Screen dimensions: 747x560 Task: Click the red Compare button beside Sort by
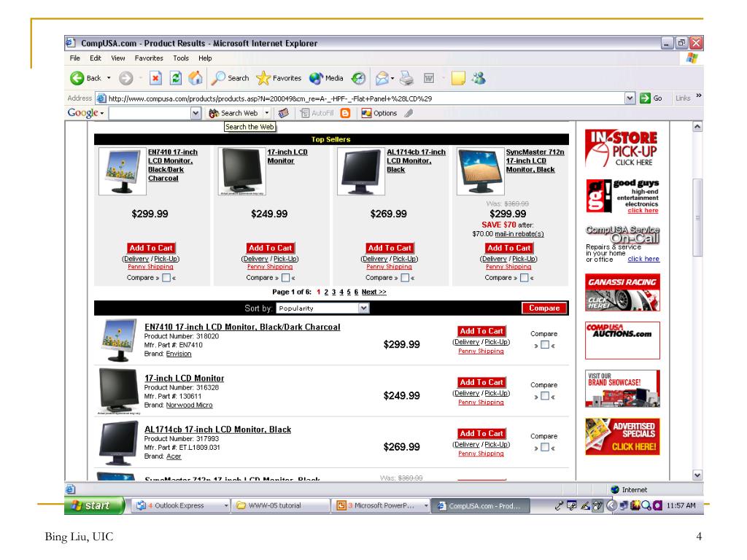click(x=544, y=308)
